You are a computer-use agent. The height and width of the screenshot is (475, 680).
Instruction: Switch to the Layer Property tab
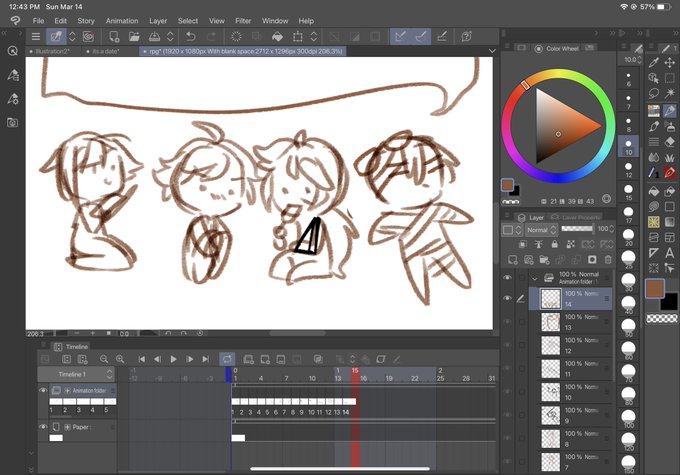point(576,217)
